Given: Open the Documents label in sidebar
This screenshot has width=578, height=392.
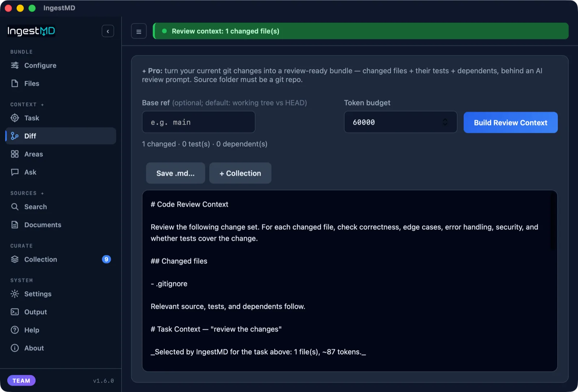Looking at the screenshot, I should (43, 225).
